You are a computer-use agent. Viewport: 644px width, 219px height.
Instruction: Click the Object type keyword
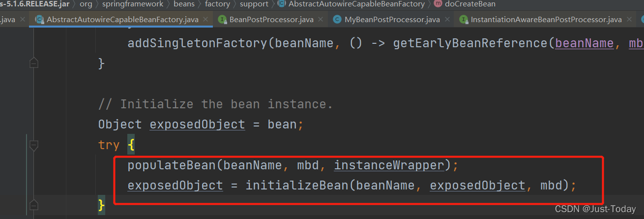point(120,125)
